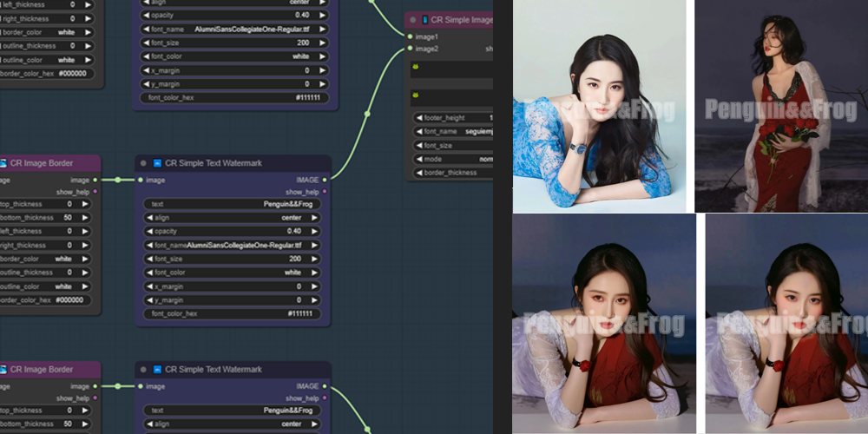Image resolution: width=868 pixels, height=434 pixels.
Task: Decrease opacity in the middle watermark node
Action: (x=148, y=232)
